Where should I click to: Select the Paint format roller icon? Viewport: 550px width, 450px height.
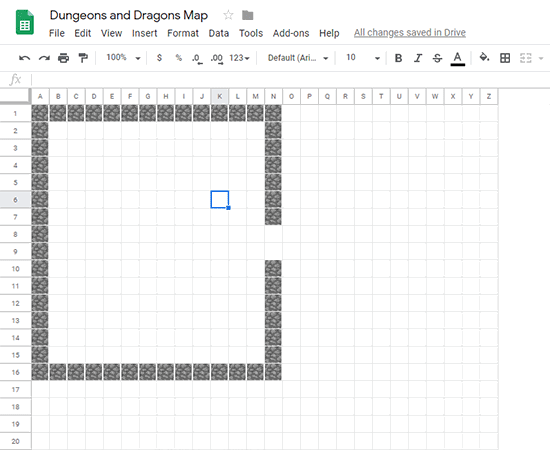[x=83, y=58]
